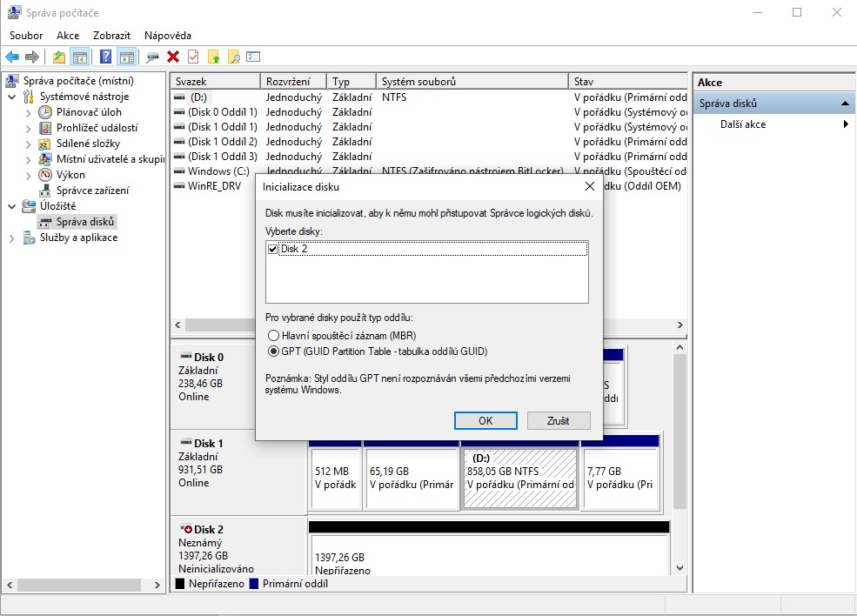This screenshot has width=857, height=616.
Task: Click the Zrušit button
Action: coord(559,420)
